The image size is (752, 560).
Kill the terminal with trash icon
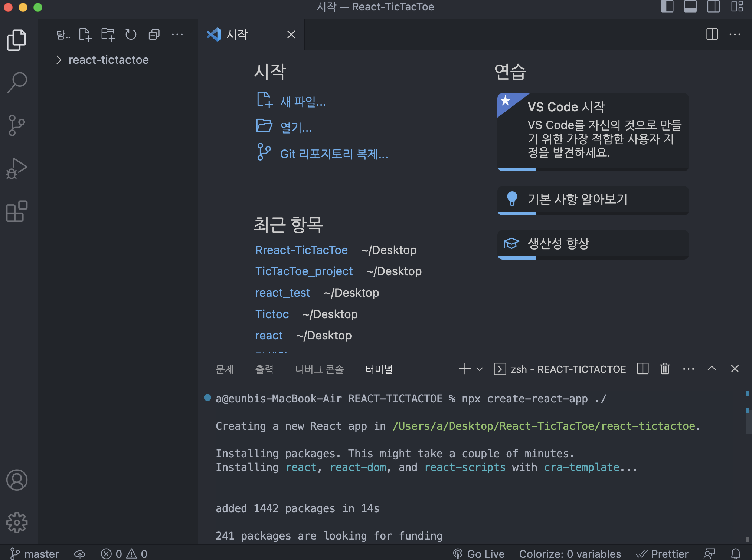[665, 369]
